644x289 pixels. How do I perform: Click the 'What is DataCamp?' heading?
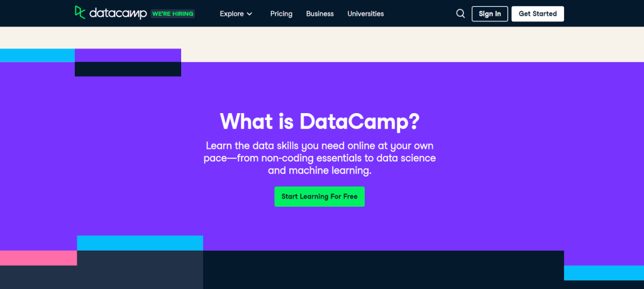319,121
